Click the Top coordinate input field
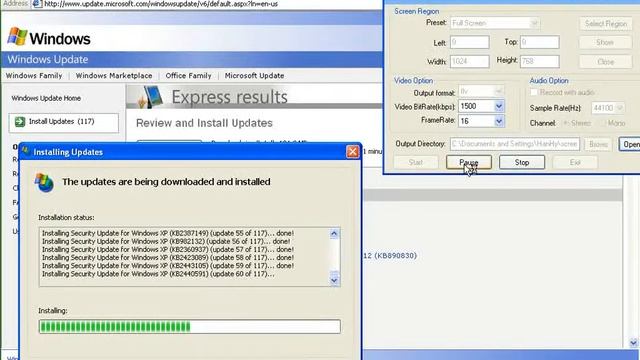 click(540, 42)
